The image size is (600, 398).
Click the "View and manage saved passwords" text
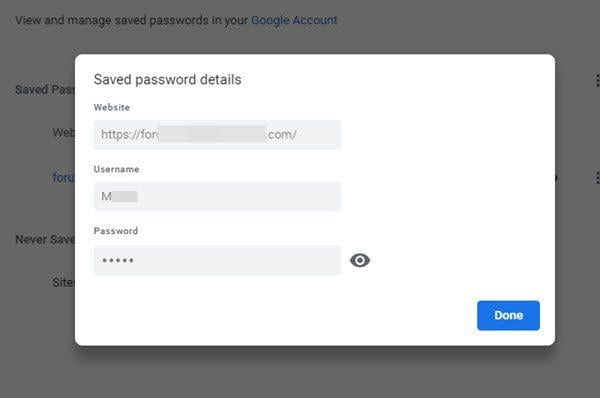131,20
